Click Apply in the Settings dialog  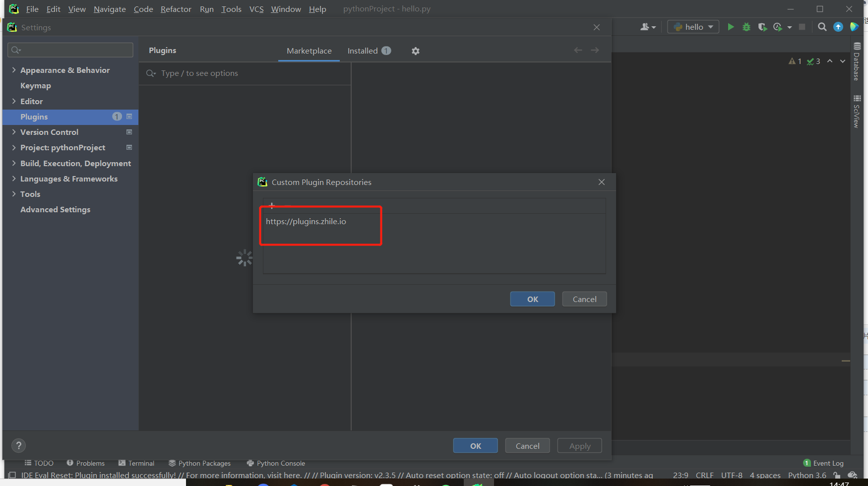click(x=579, y=446)
